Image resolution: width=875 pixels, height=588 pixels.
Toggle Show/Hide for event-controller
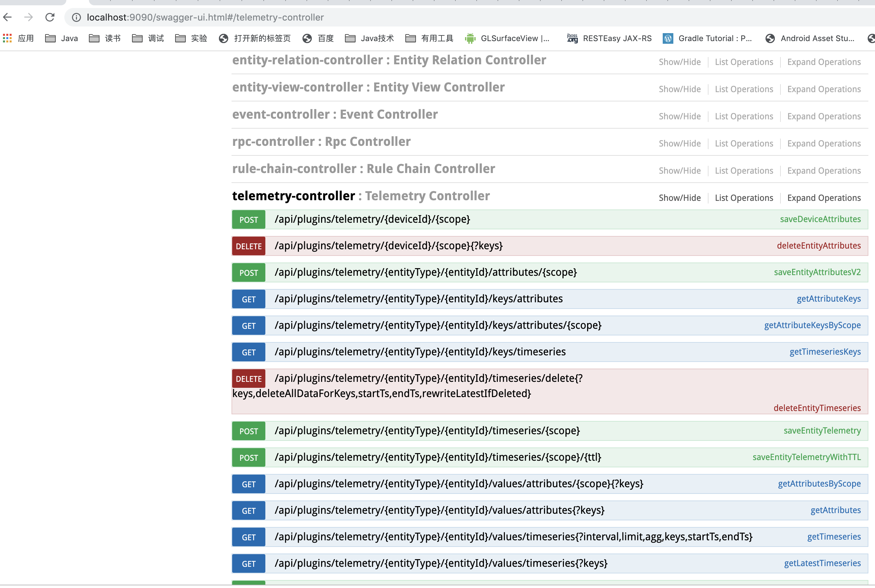pyautogui.click(x=680, y=116)
